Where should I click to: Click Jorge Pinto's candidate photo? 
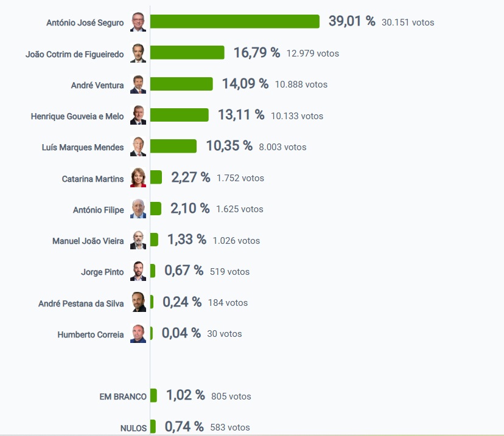click(138, 271)
